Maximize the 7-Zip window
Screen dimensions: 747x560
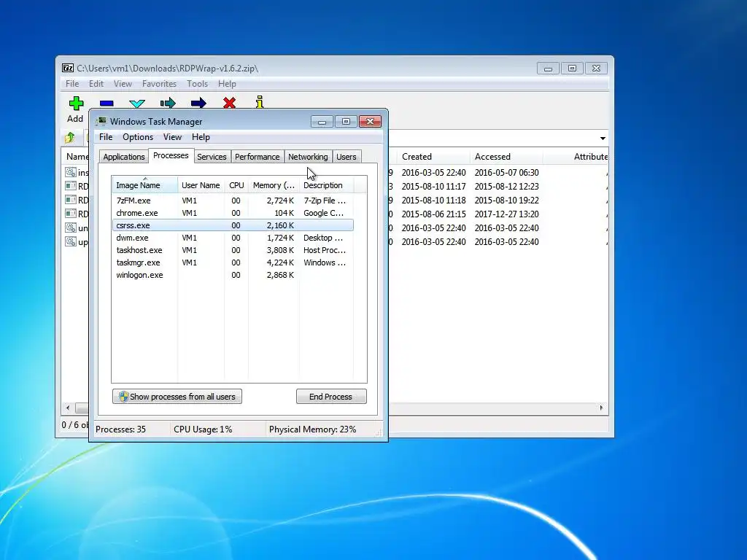(572, 69)
